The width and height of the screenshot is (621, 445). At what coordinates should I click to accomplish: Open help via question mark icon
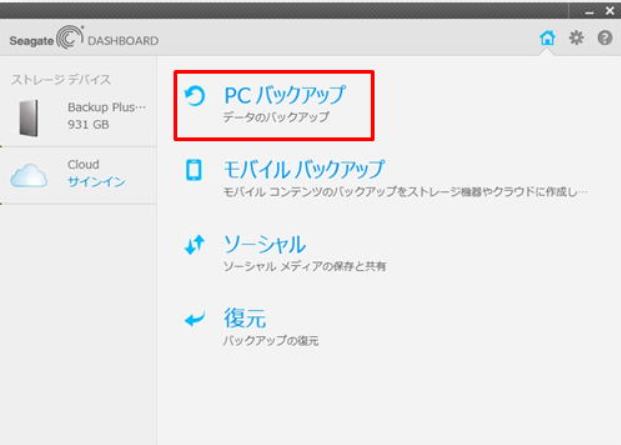(x=605, y=38)
